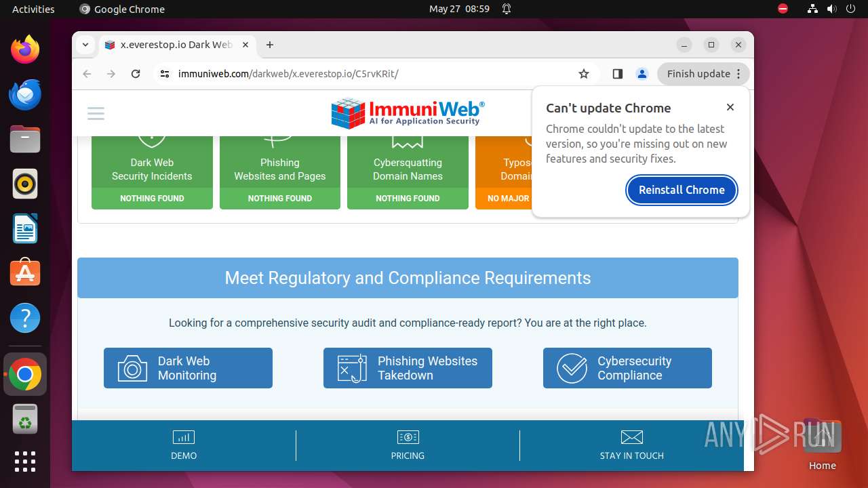Open Cybersquatting Domain Names card
This screenshot has width=868, height=488.
(x=408, y=172)
